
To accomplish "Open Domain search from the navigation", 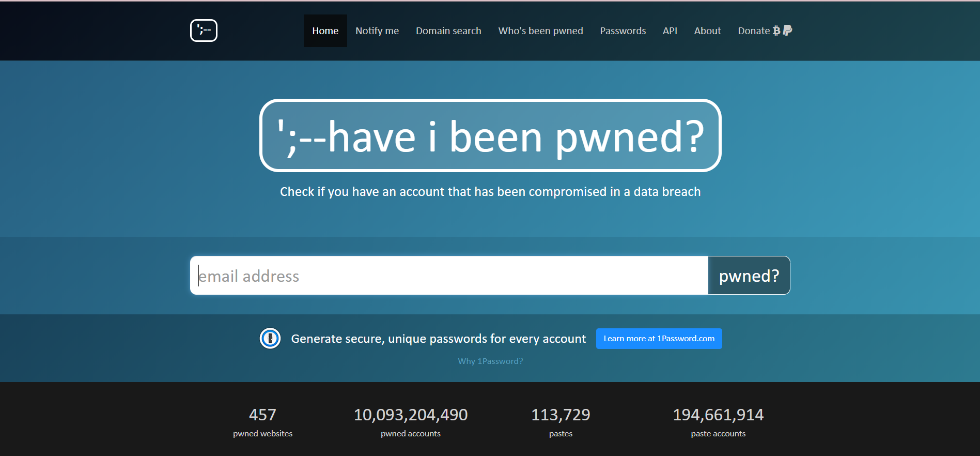I will click(x=448, y=31).
